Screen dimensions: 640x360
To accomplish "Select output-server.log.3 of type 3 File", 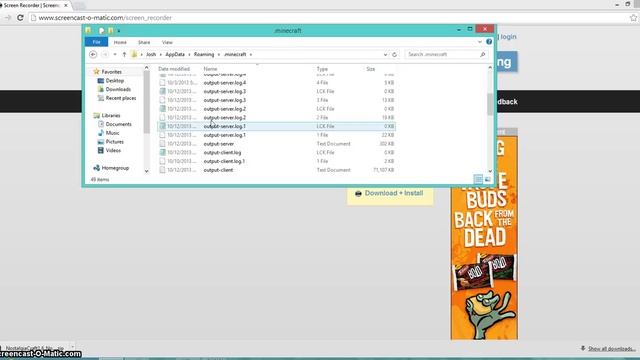I will 276,100.
